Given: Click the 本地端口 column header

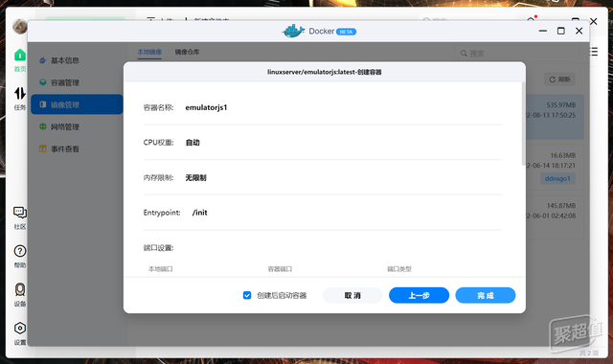Looking at the screenshot, I should [160, 269].
